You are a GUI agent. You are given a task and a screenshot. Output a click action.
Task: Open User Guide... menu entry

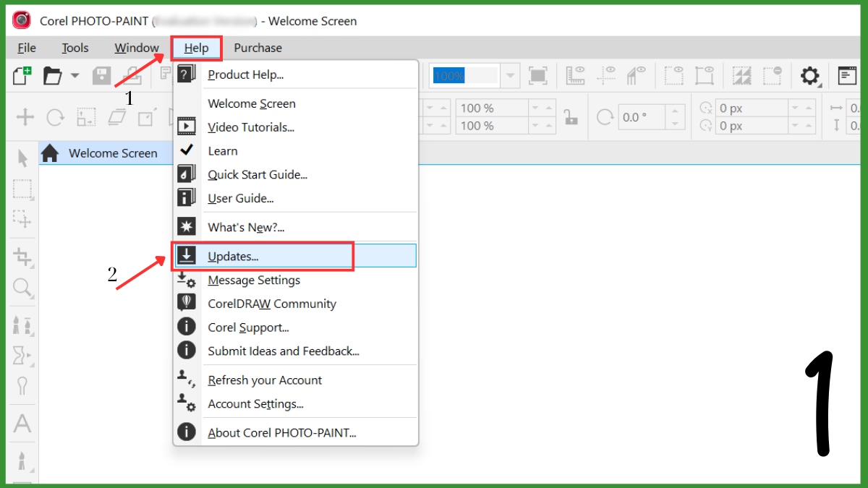[295, 198]
